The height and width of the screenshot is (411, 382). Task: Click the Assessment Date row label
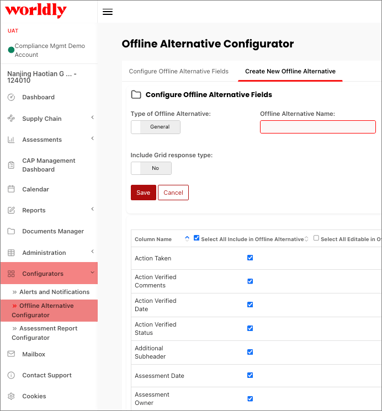click(x=159, y=376)
